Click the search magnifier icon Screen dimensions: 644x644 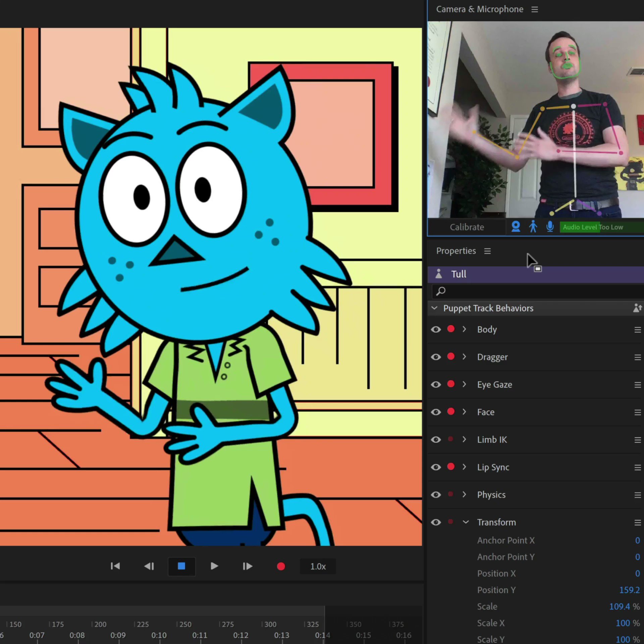click(441, 291)
